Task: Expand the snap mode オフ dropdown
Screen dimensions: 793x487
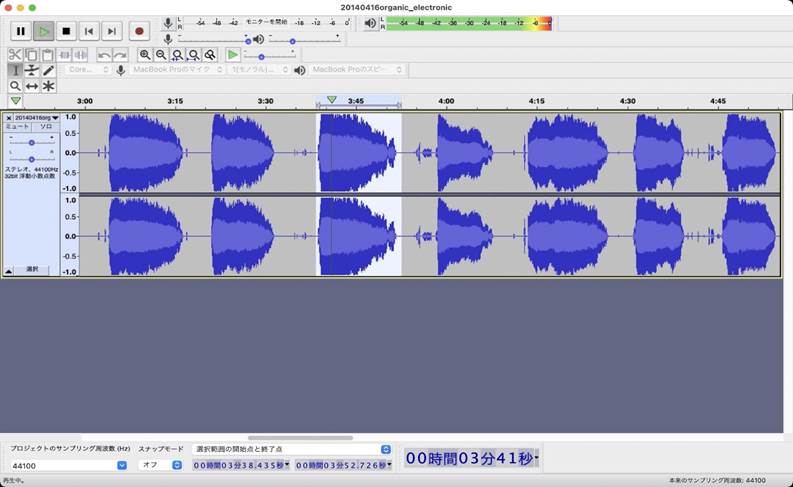Action: tap(160, 465)
